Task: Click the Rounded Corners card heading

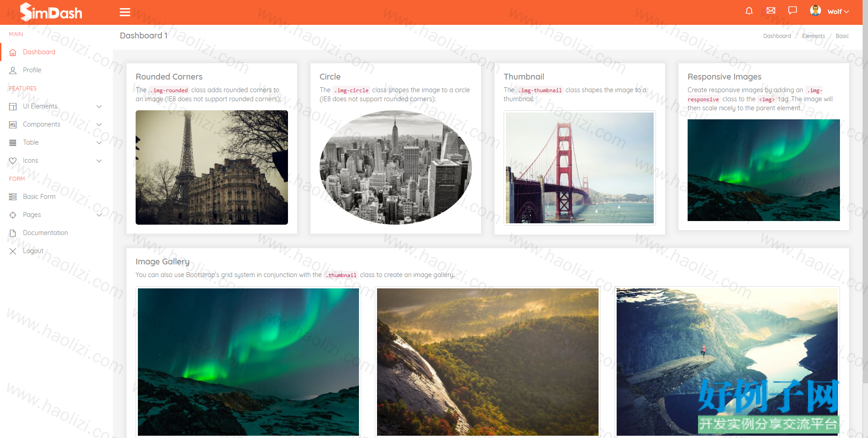Action: (169, 77)
